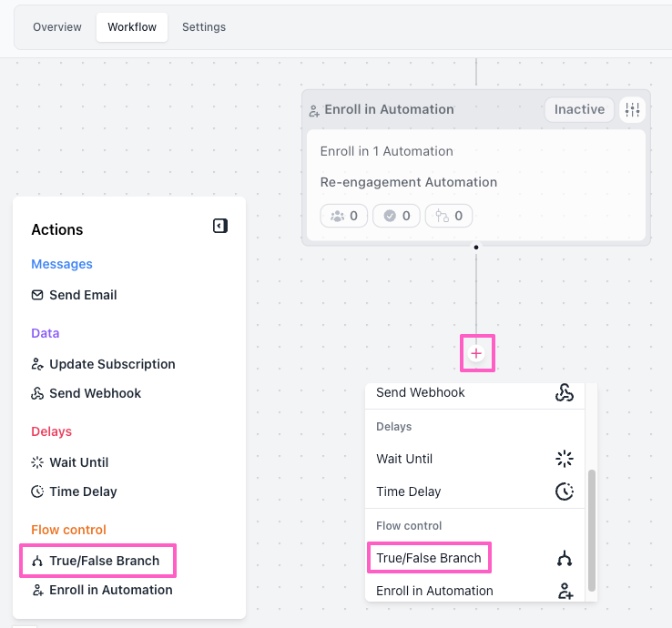The width and height of the screenshot is (672, 628).
Task: Pick Update Subscription in Actions panel
Action: [103, 364]
